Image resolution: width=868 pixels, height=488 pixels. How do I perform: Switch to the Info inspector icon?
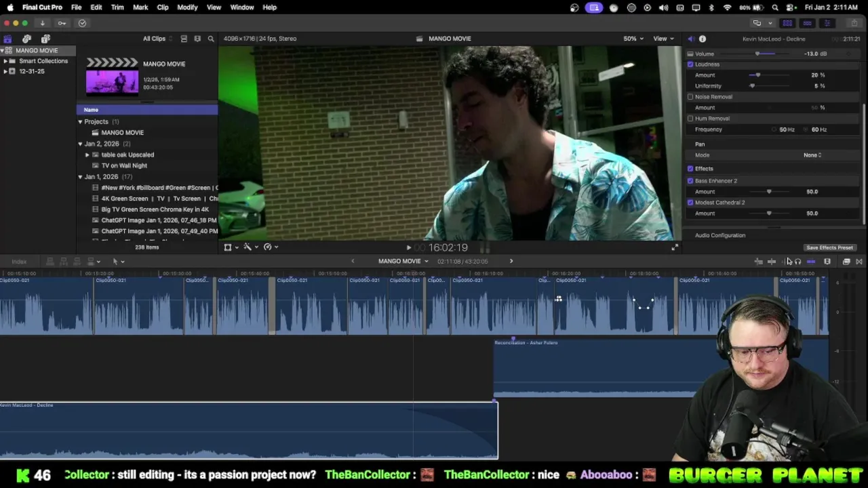[x=703, y=39]
